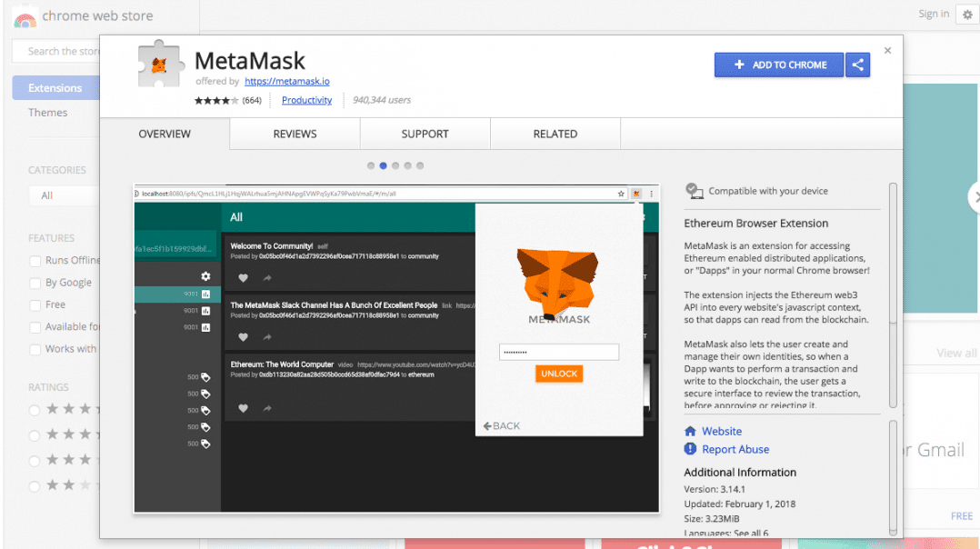Select the third screenshot carousel dot
This screenshot has width=980, height=549.
[x=395, y=166]
